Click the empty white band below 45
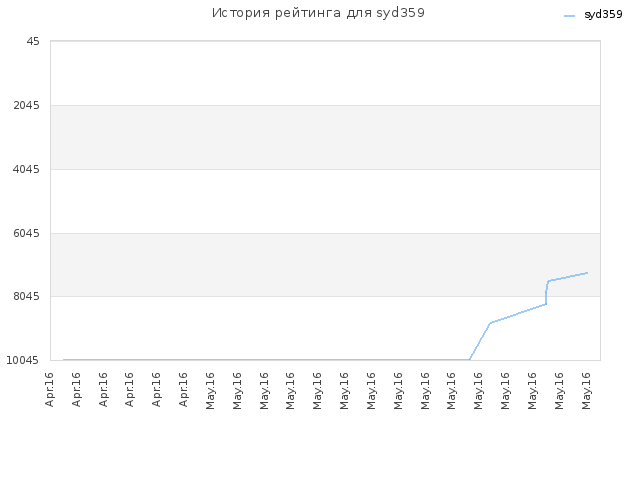640x480 pixels. coord(325,73)
